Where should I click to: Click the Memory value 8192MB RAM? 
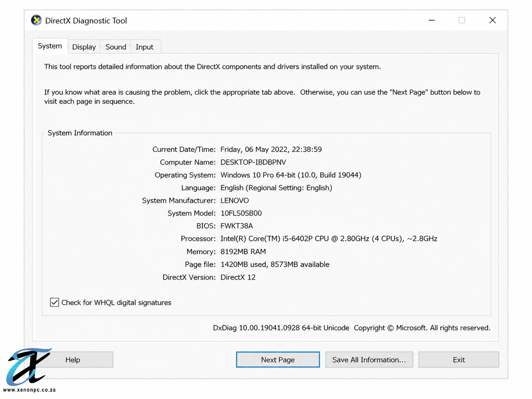(x=243, y=252)
